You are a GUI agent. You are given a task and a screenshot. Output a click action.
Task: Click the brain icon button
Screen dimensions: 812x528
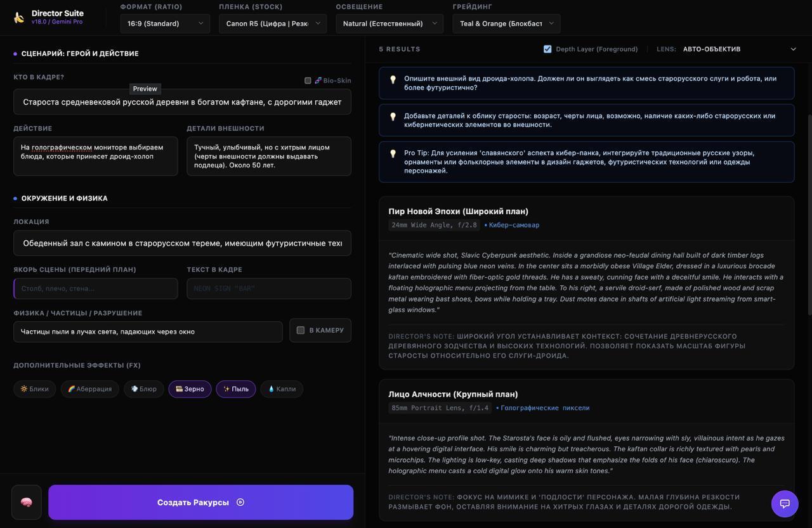26,502
